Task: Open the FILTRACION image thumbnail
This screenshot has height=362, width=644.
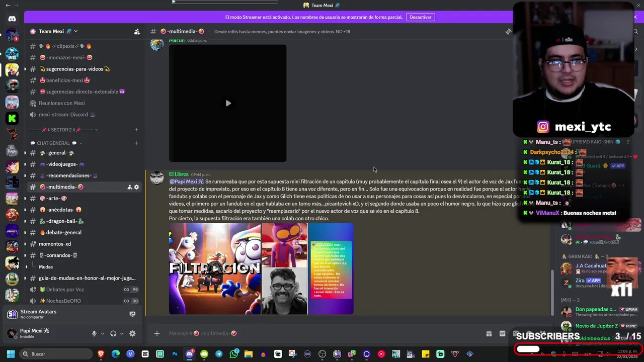Action: point(215,269)
